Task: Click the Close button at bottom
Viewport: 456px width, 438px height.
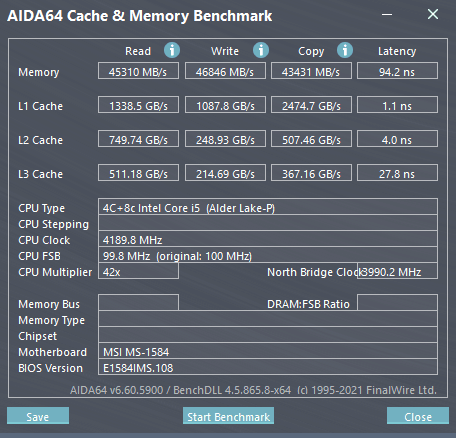Action: coord(418,416)
